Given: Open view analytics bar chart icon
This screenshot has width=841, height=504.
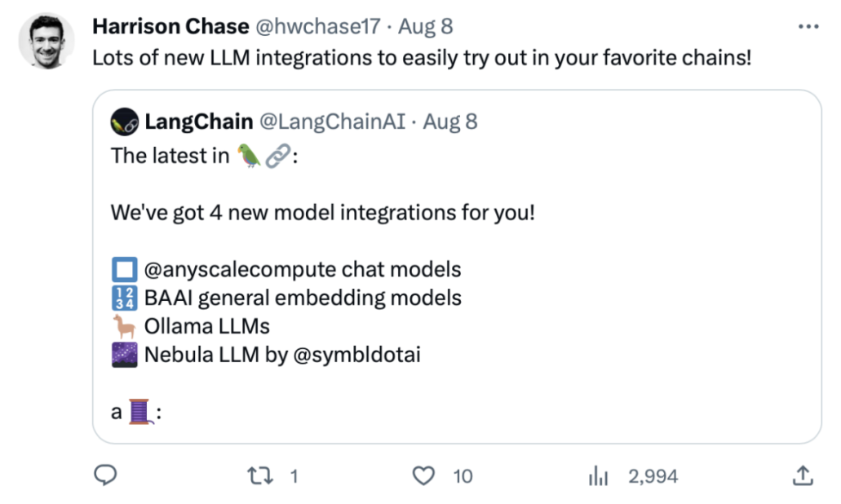Looking at the screenshot, I should pyautogui.click(x=598, y=475).
